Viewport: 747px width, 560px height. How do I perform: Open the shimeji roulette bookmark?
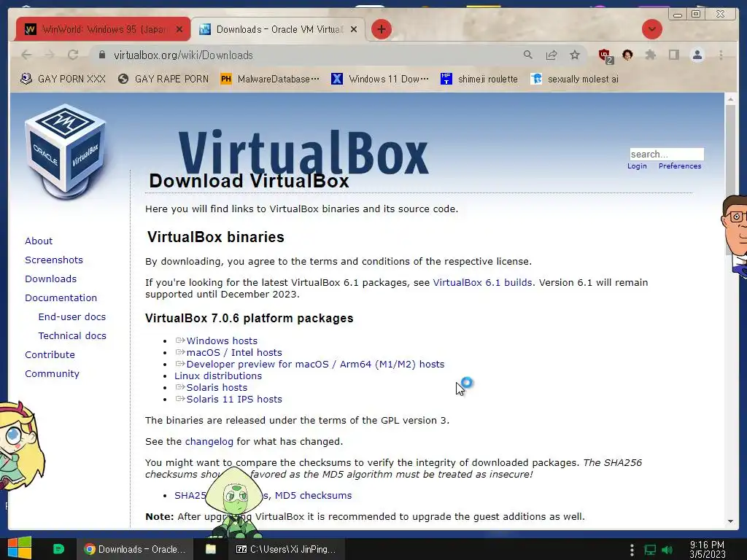[x=479, y=79]
